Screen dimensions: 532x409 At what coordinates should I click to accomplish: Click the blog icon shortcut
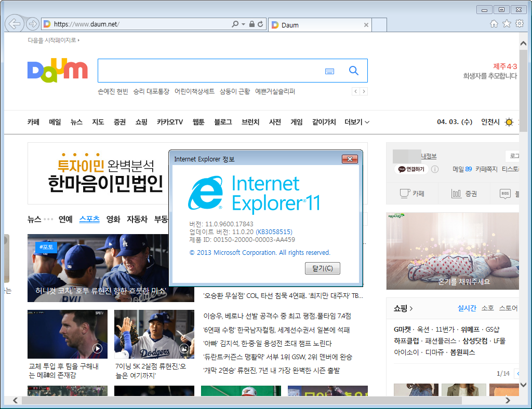(x=505, y=194)
